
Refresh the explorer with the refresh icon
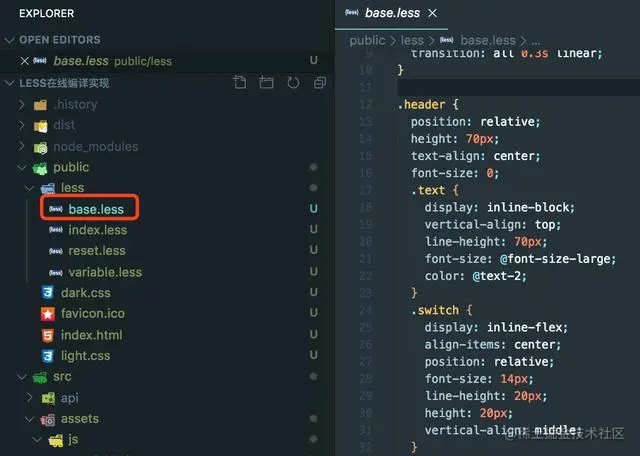[x=293, y=82]
